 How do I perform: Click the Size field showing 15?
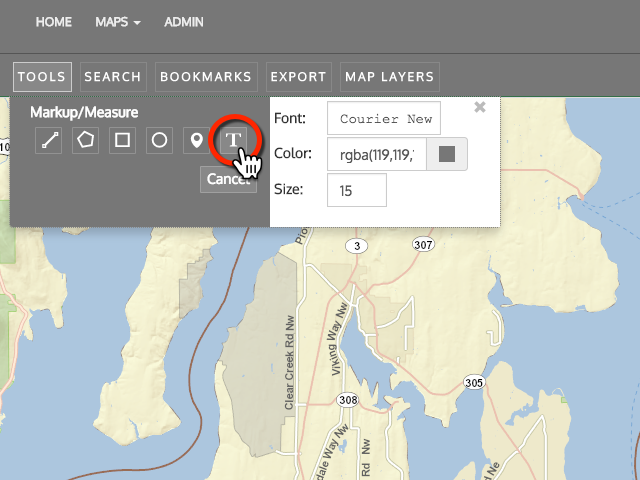point(356,190)
